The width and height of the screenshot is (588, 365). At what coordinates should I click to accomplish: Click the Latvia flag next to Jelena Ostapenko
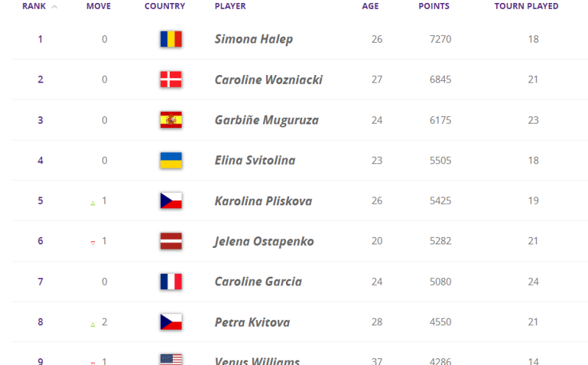coord(171,241)
